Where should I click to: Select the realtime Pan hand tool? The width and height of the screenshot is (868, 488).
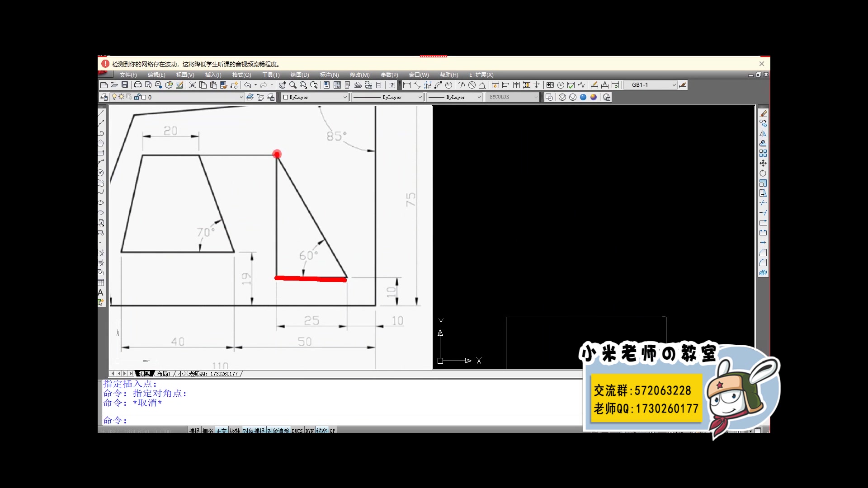282,85
